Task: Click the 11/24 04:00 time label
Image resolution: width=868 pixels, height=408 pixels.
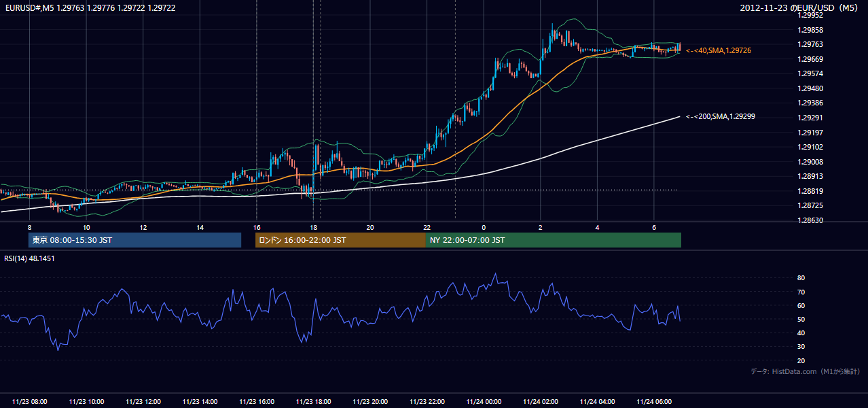Action: pyautogui.click(x=597, y=401)
